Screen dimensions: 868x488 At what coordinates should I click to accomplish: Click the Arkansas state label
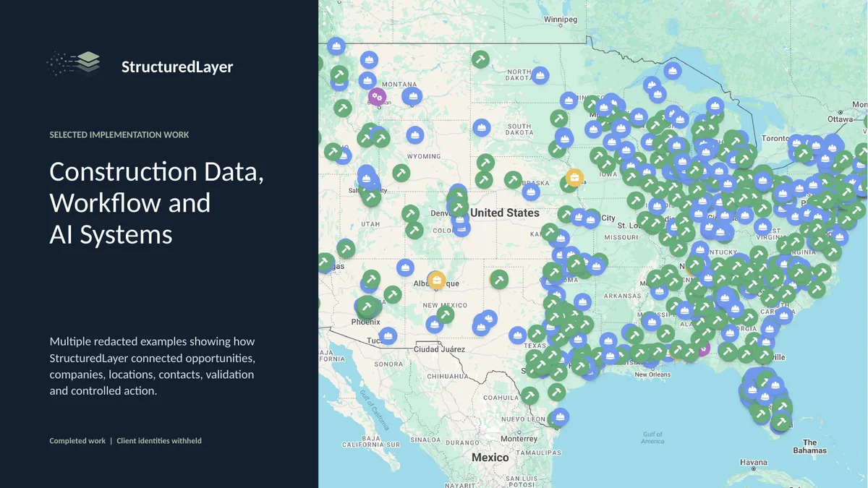click(x=622, y=296)
